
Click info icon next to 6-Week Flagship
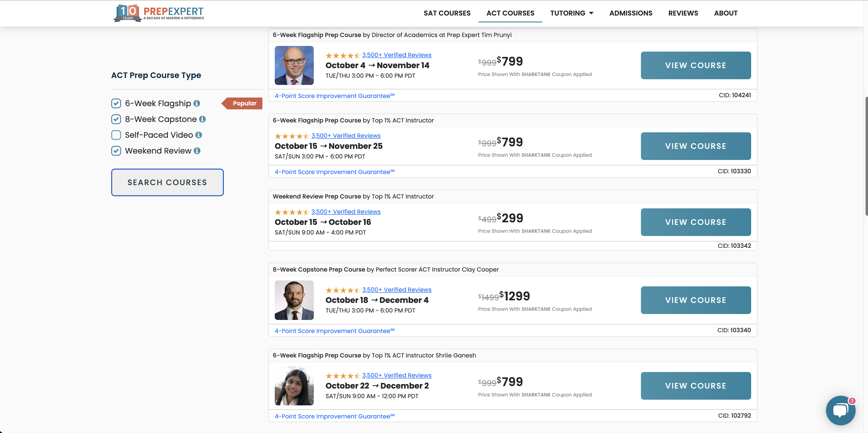(197, 103)
